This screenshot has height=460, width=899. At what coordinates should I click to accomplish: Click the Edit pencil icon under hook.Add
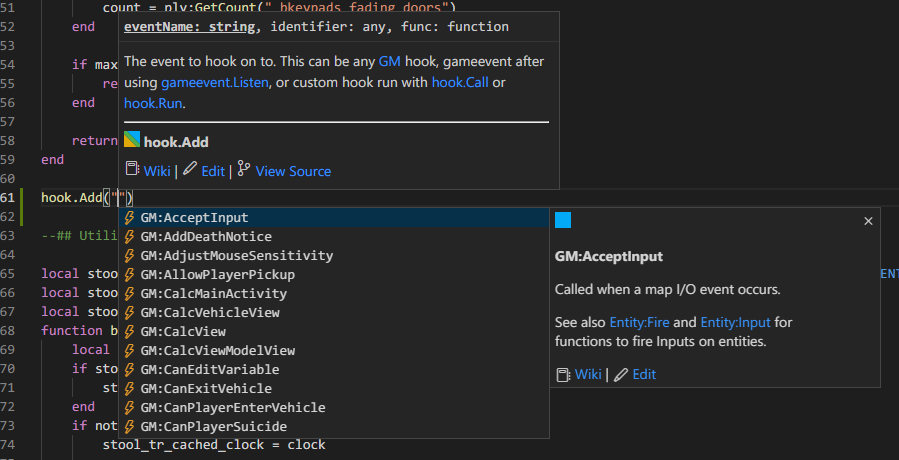tap(189, 170)
